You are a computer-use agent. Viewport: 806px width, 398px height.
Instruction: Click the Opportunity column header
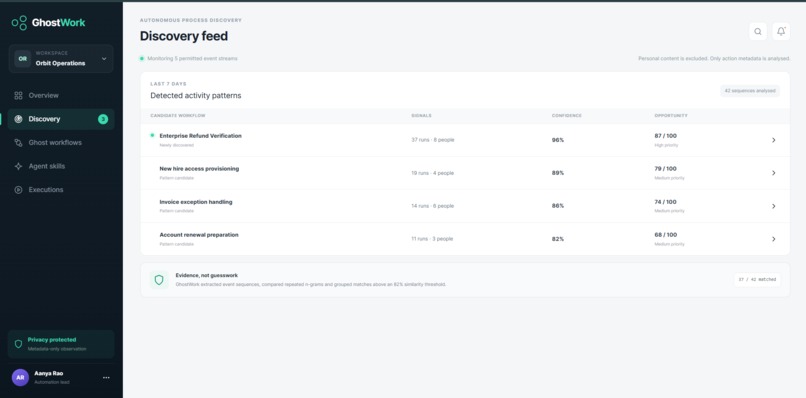[x=671, y=116]
